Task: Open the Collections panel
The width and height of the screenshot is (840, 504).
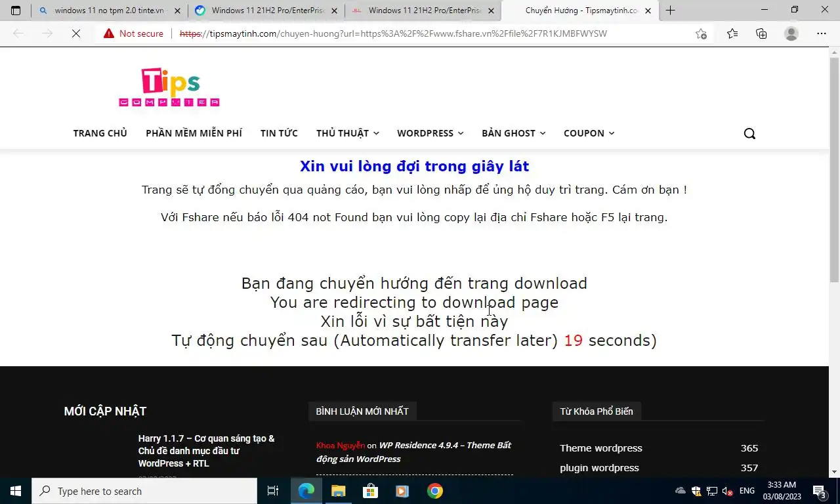Action: tap(761, 33)
